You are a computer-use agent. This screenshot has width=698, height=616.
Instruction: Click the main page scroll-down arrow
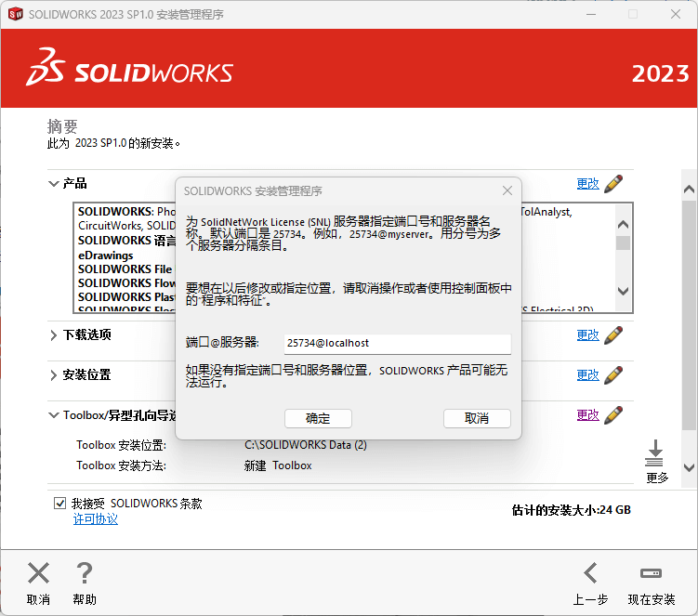[x=689, y=467]
